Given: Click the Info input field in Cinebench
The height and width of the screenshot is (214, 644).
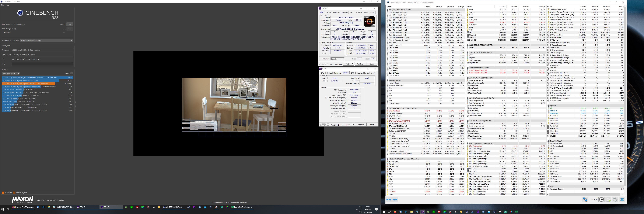Looking at the screenshot, I should coord(42,64).
